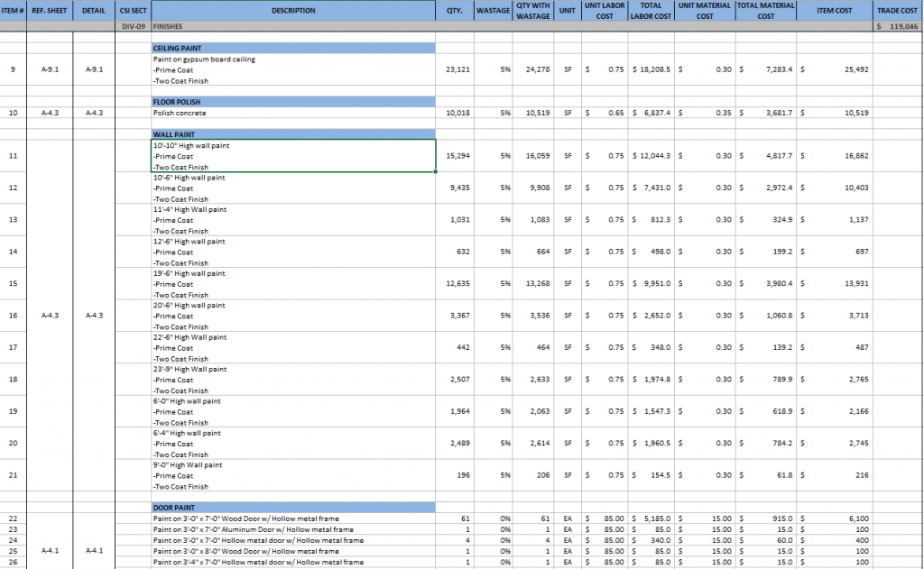
Task: Select the CEILING PAINT section heading cell
Action: [293, 48]
